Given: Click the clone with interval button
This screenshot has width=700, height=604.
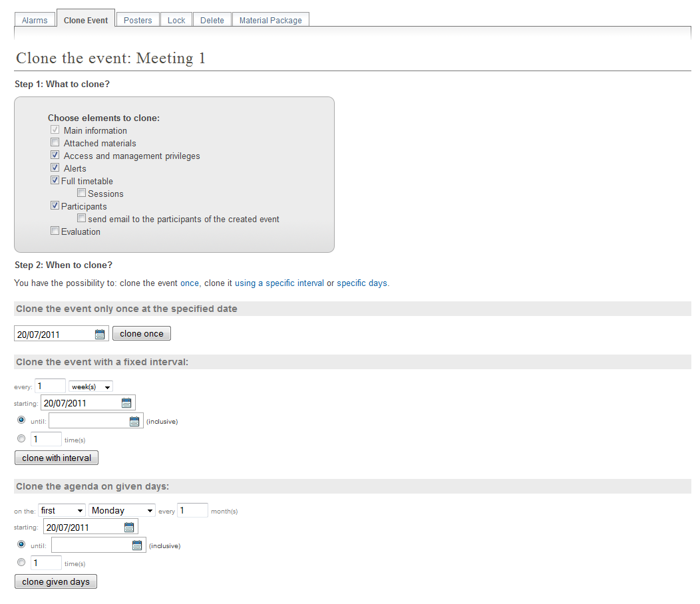Looking at the screenshot, I should pyautogui.click(x=57, y=458).
